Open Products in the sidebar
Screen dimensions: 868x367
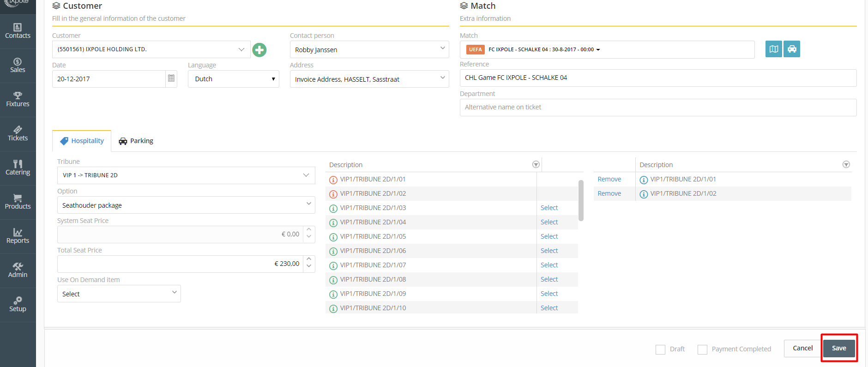pyautogui.click(x=18, y=202)
